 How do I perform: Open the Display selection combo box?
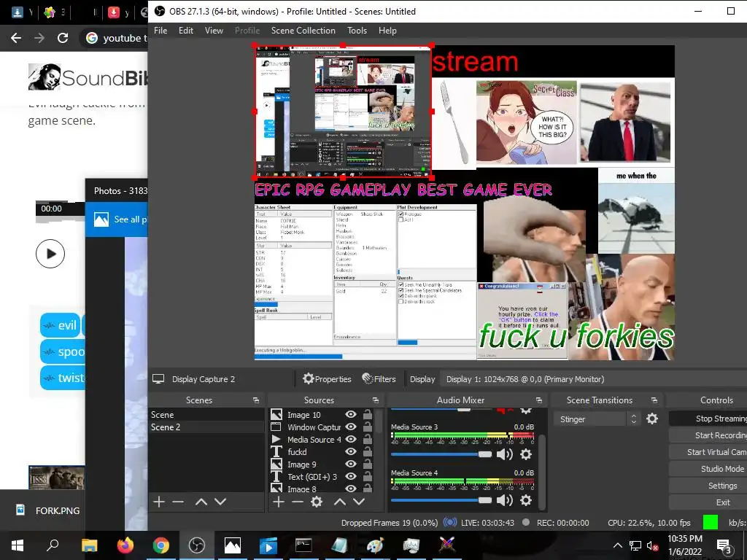tap(593, 379)
